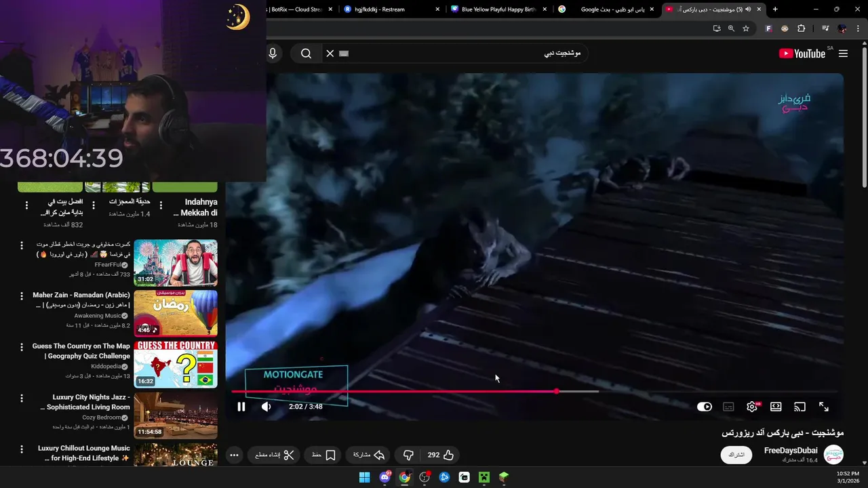
Task: Open FreeDaysDubai channel name link
Action: point(791,451)
